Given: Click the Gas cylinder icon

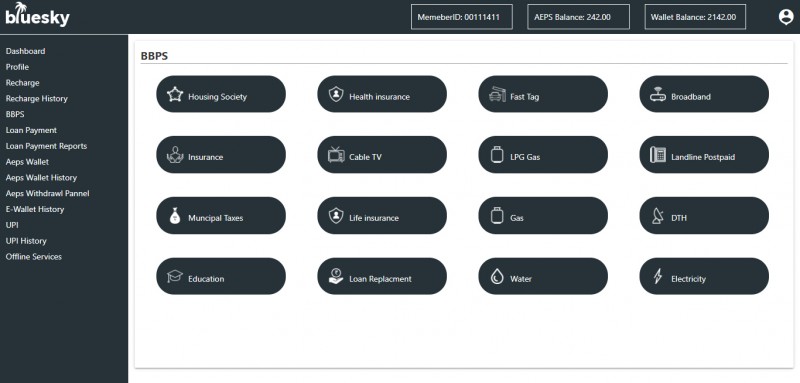Looking at the screenshot, I should pyautogui.click(x=497, y=216).
